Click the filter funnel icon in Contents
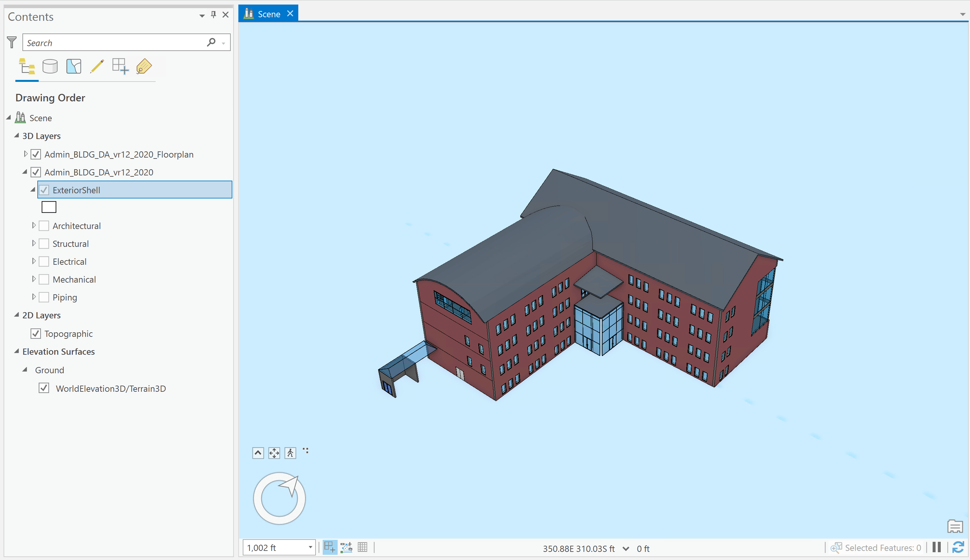 coord(12,42)
